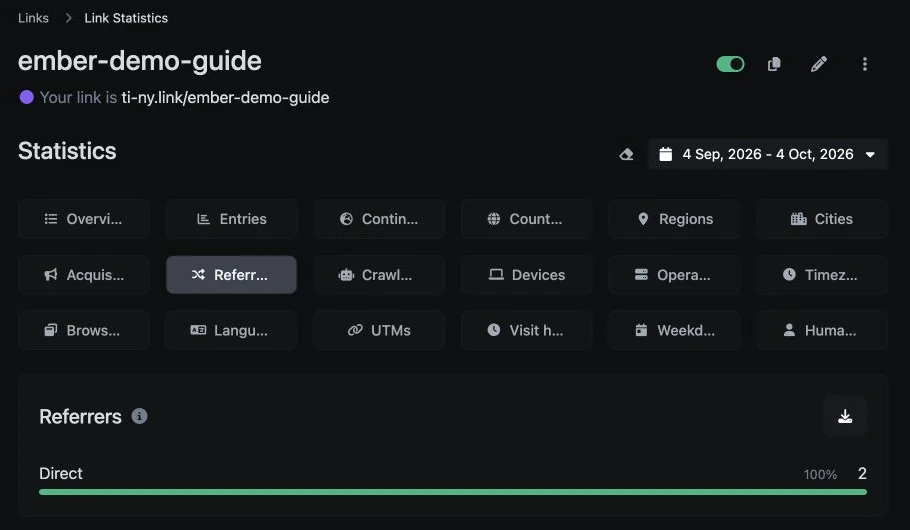
Task: Click the purple dot beside link URL
Action: 27,97
